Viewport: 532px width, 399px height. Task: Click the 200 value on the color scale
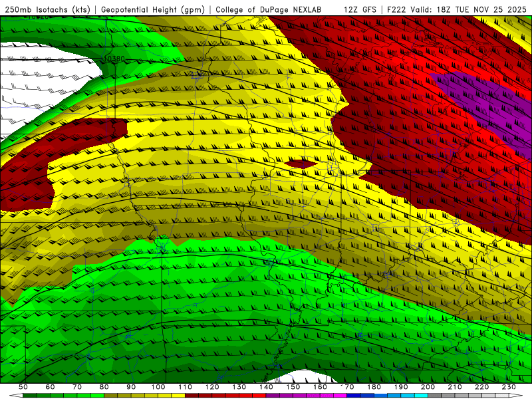tap(428, 387)
